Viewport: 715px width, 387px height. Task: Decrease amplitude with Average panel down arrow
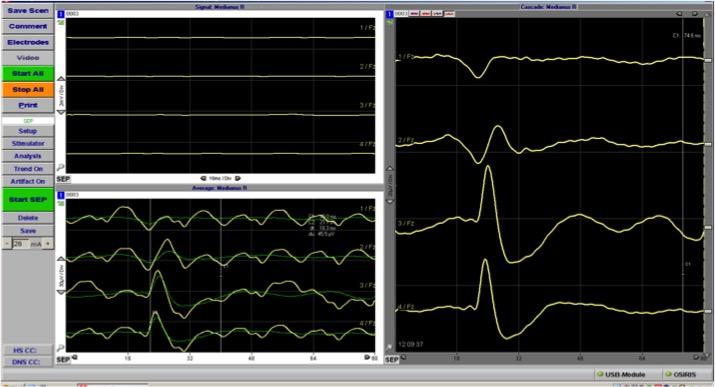tap(61, 292)
